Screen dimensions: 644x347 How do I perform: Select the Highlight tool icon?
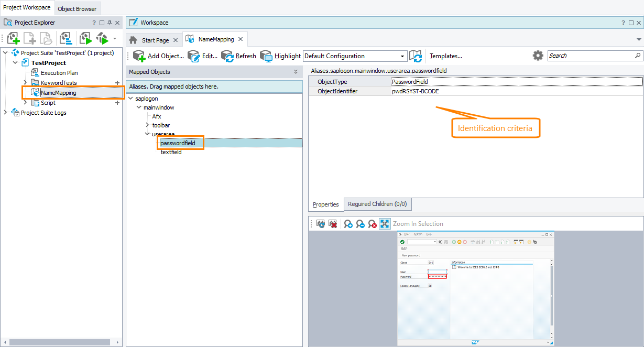point(266,56)
